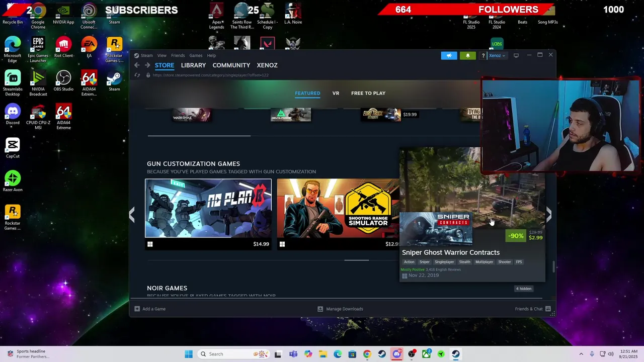Open the Help menu in Steam
Viewport: 644px width, 362px height.
(x=211, y=55)
